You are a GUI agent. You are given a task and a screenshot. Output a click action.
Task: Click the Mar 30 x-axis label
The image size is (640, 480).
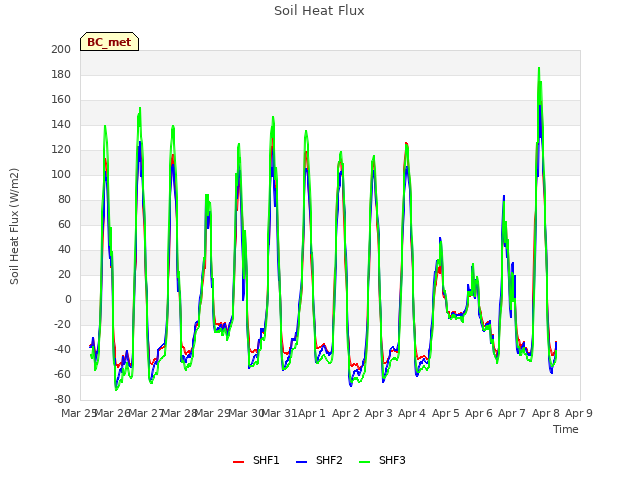246,413
